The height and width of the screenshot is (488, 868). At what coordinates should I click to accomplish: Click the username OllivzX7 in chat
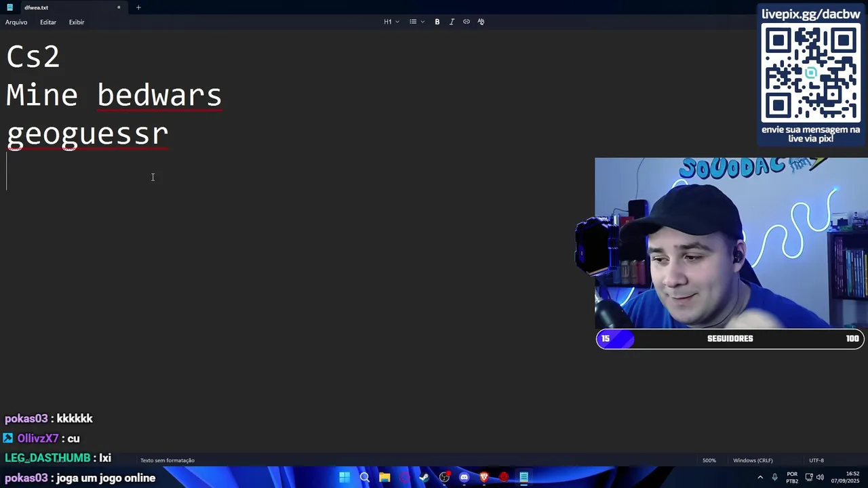(x=38, y=439)
